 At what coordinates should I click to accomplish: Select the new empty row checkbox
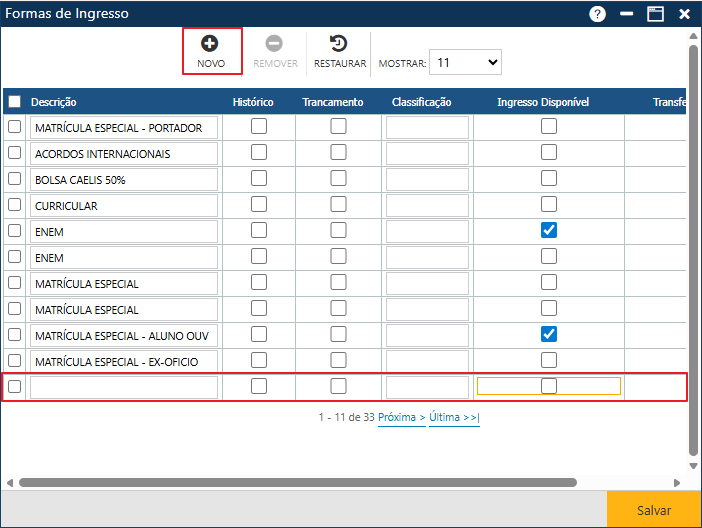pos(14,386)
